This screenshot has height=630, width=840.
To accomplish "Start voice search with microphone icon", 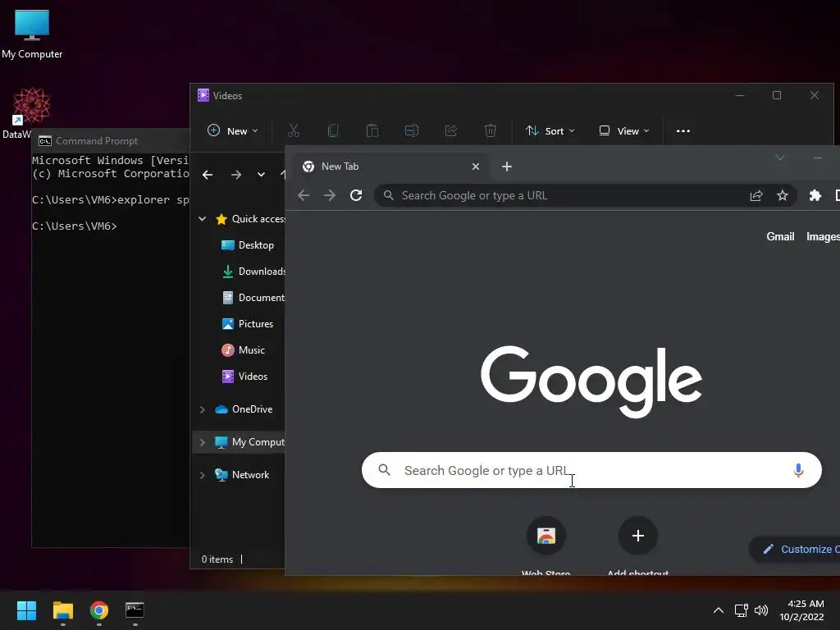I will pyautogui.click(x=798, y=470).
